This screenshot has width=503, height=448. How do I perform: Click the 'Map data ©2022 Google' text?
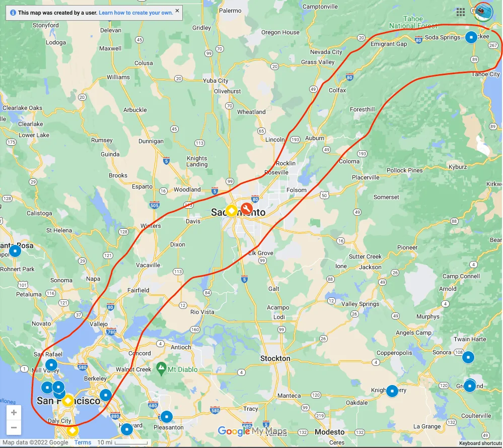coord(35,442)
